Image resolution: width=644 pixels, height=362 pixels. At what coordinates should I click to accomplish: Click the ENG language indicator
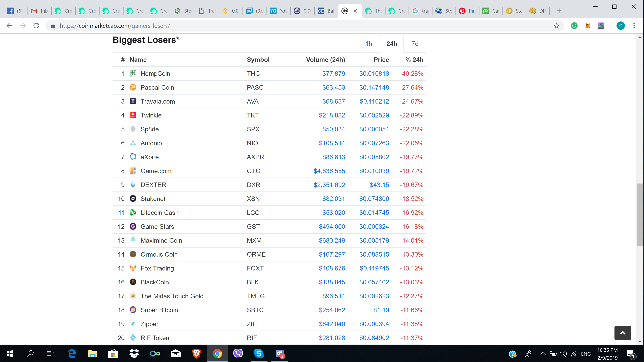coord(586,354)
